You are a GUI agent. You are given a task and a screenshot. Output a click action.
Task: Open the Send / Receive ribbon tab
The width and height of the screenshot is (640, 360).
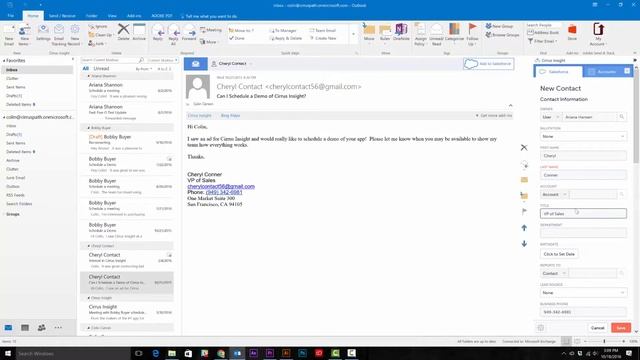click(62, 16)
